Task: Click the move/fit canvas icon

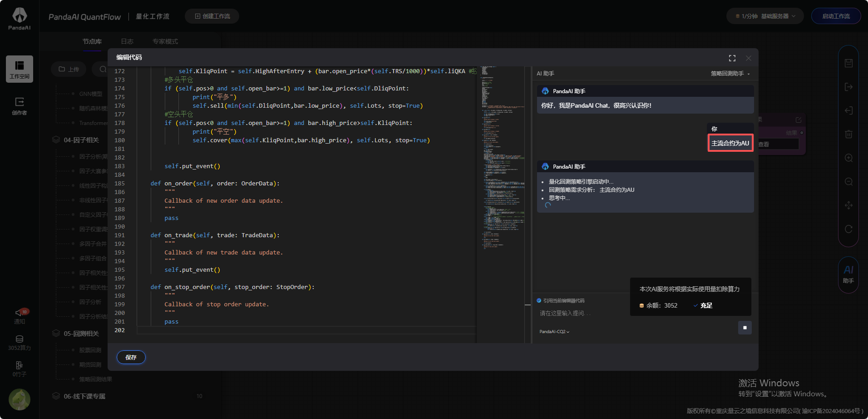Action: point(848,205)
